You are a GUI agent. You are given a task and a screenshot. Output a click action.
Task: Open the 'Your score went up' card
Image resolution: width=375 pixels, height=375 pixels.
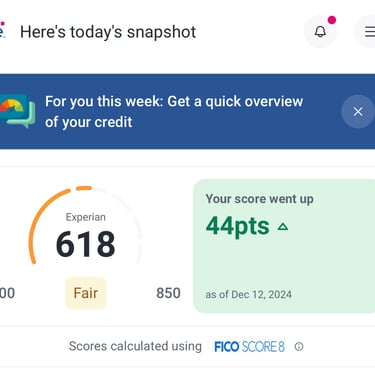pos(284,246)
